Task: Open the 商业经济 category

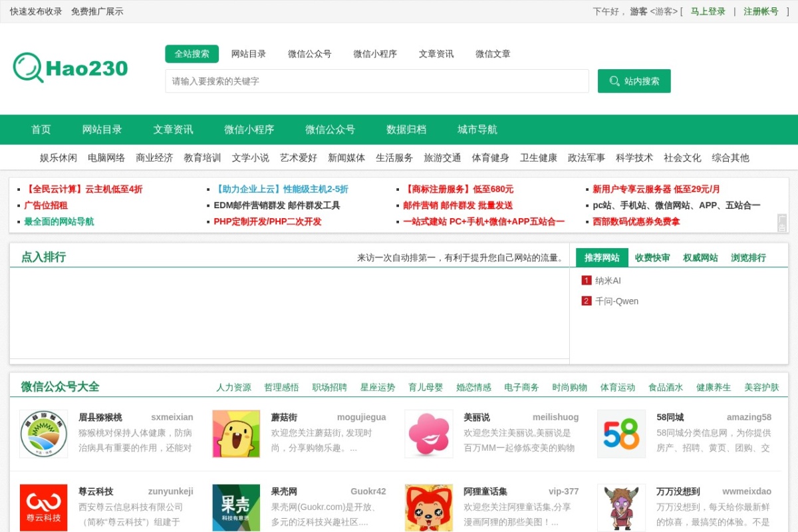Action: tap(154, 158)
